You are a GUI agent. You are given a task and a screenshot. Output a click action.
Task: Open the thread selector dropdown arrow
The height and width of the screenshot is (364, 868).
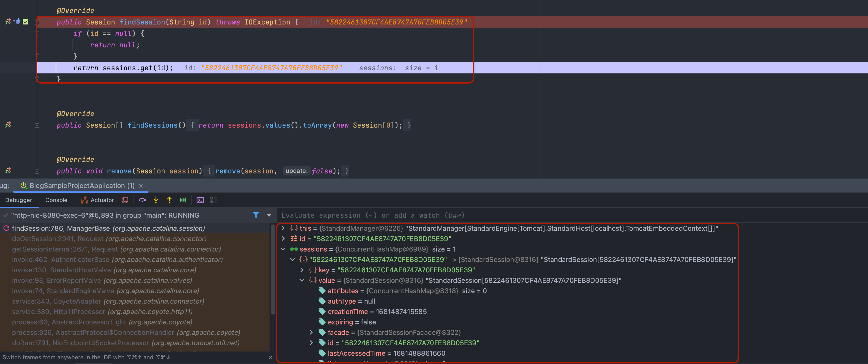(x=269, y=215)
